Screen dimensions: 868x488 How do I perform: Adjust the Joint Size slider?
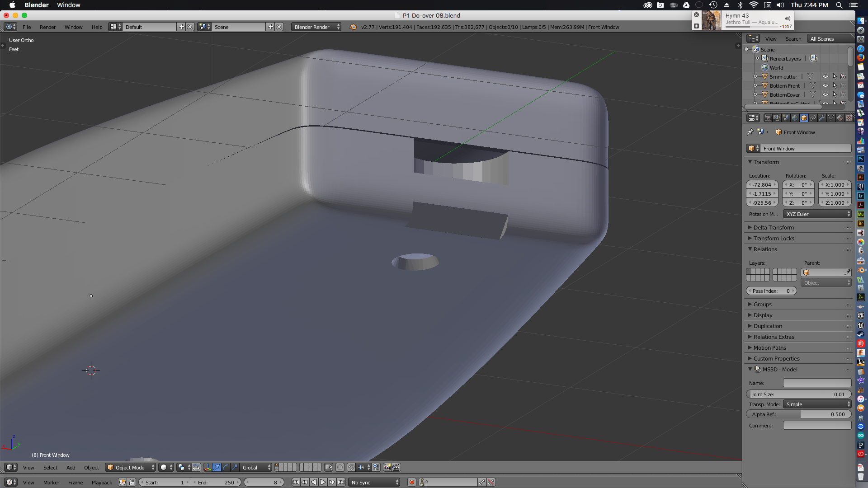coord(798,394)
